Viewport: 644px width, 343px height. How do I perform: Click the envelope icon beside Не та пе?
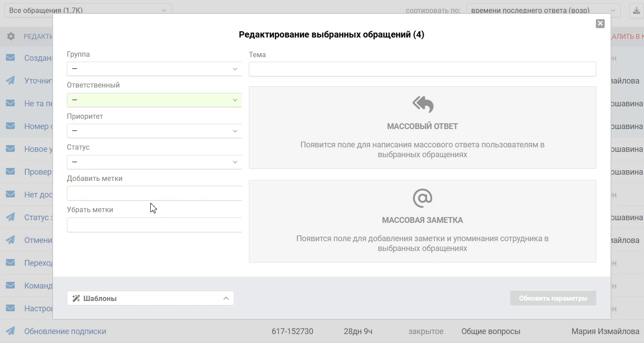tap(10, 103)
